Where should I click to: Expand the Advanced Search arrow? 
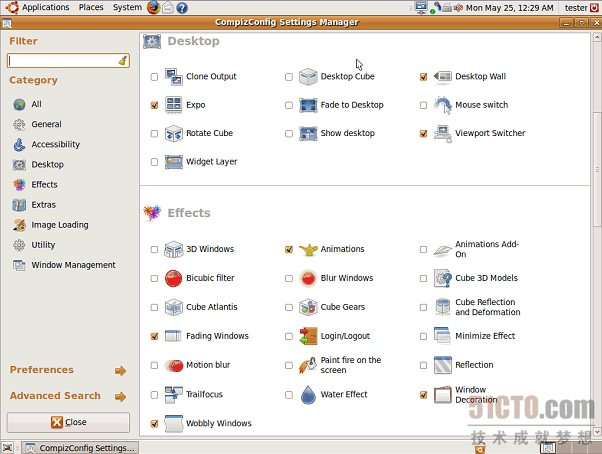121,396
